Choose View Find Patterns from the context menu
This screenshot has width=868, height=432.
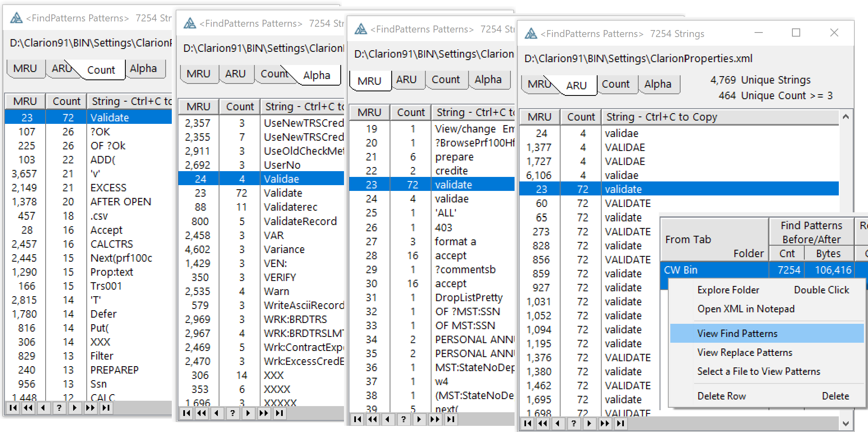(x=737, y=333)
